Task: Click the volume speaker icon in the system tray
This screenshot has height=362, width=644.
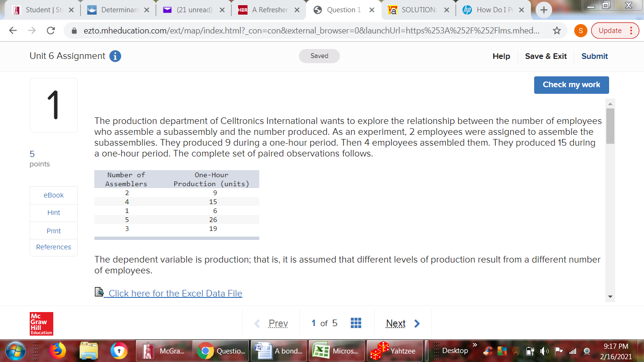Action: click(x=545, y=351)
